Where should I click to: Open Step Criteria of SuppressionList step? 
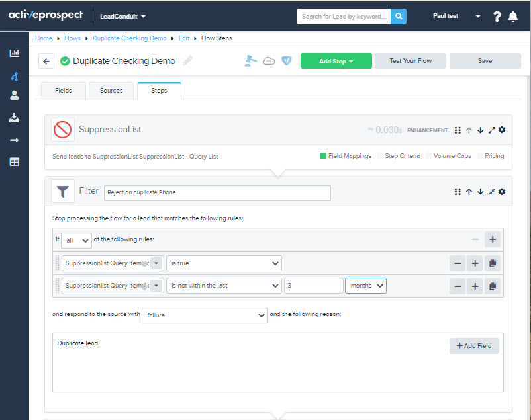pyautogui.click(x=399, y=156)
